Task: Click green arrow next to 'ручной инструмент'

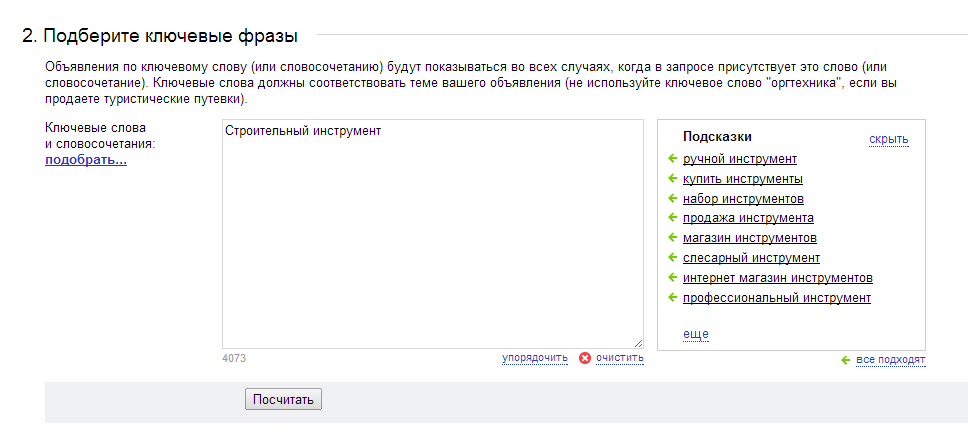Action: click(x=673, y=159)
